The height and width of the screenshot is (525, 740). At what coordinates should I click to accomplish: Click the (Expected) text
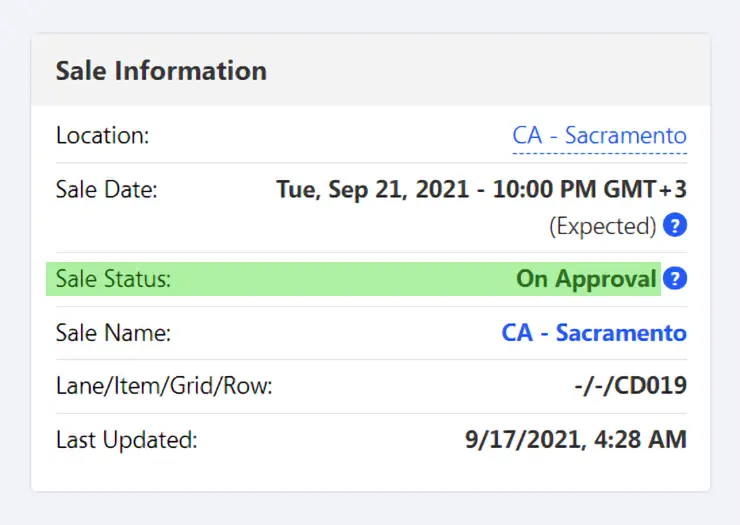tap(603, 226)
